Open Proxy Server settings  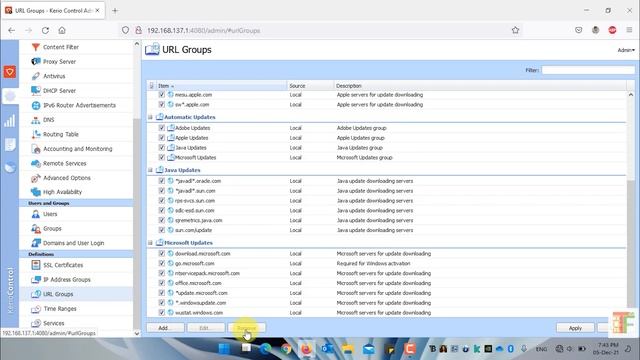[59, 62]
